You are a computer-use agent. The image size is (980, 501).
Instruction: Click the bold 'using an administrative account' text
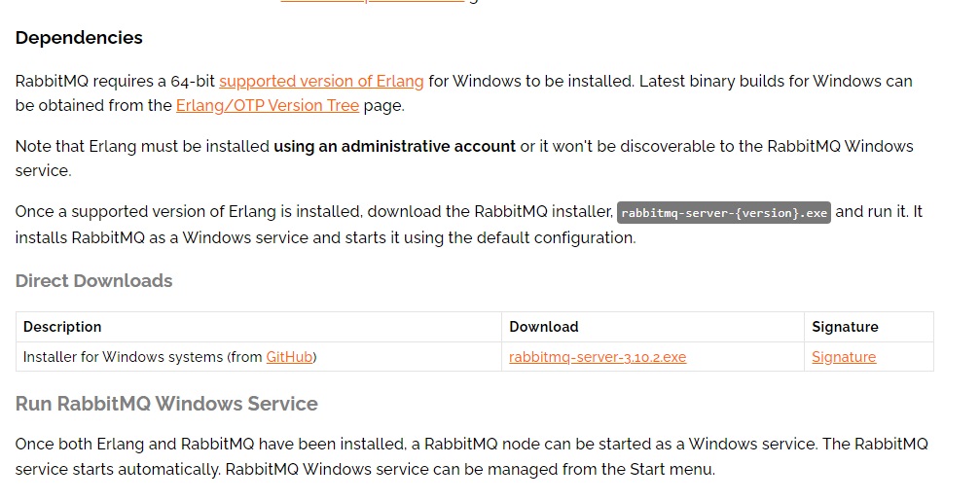tap(394, 146)
